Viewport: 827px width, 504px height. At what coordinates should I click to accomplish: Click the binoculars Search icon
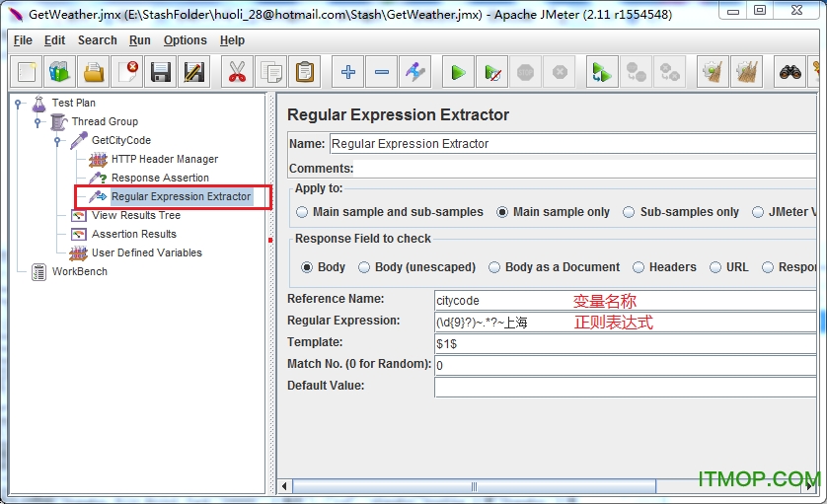click(x=789, y=72)
